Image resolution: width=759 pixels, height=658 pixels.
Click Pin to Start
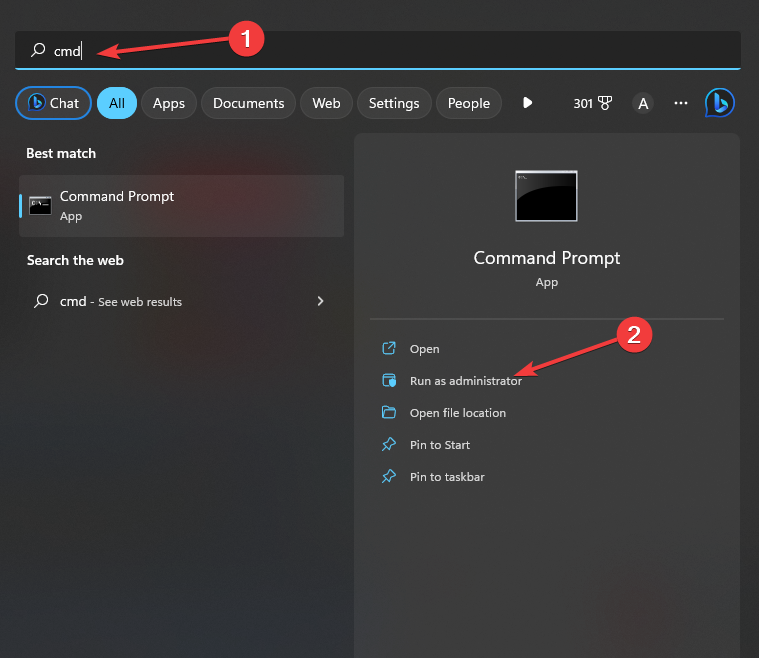tap(440, 445)
